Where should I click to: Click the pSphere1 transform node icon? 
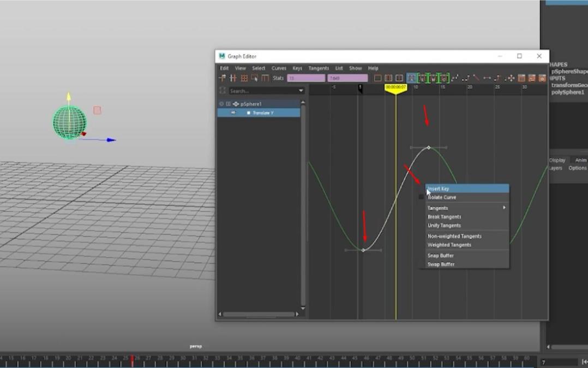[x=236, y=104]
